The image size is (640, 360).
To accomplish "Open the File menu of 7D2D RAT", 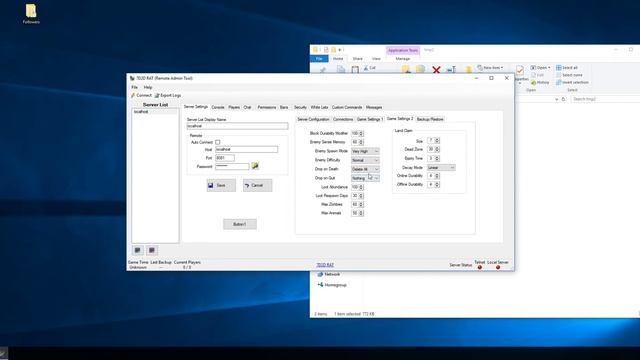I will pos(134,87).
